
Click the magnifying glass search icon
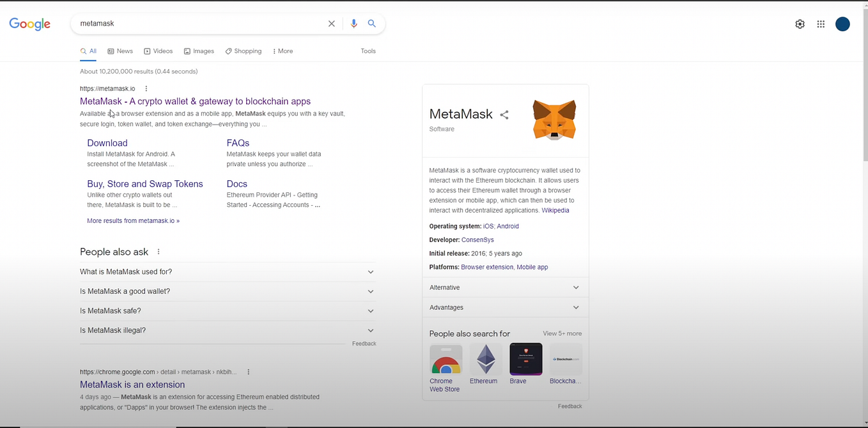coord(372,24)
